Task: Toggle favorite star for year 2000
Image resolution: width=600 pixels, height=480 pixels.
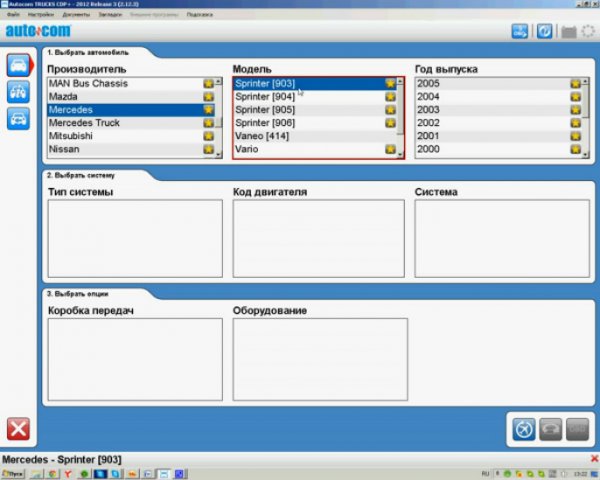Action: [576, 149]
